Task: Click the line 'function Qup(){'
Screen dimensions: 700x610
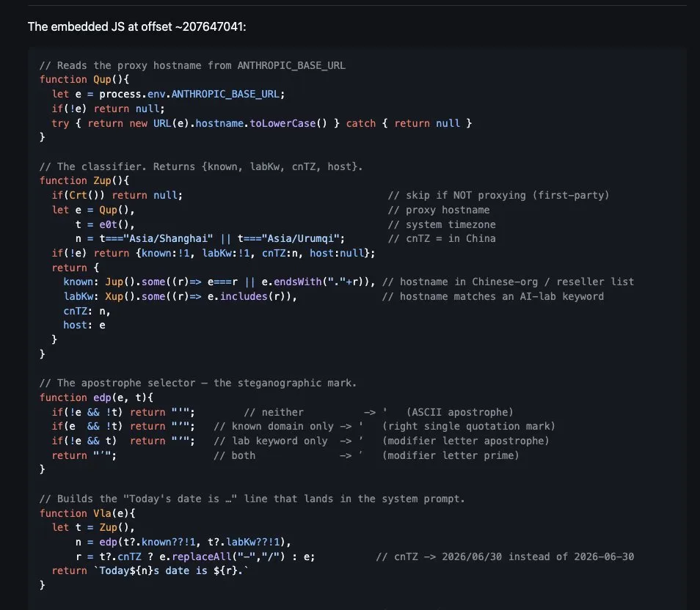Action: [84, 79]
